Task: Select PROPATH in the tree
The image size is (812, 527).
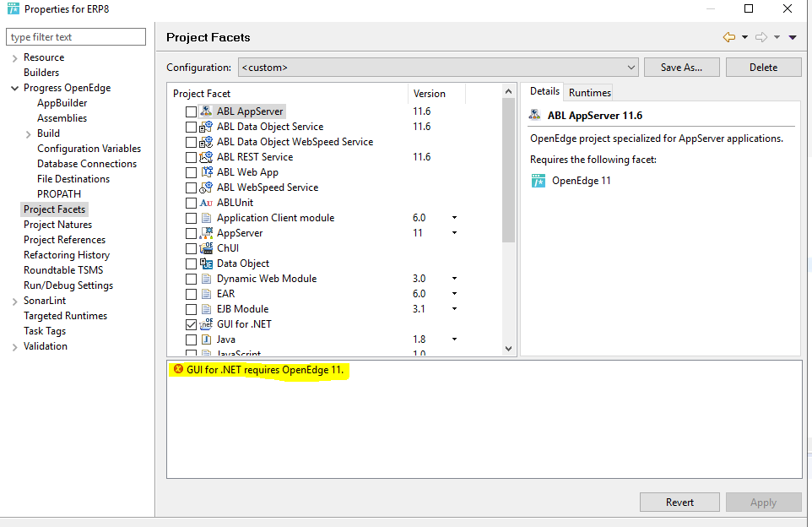Action: coord(59,193)
